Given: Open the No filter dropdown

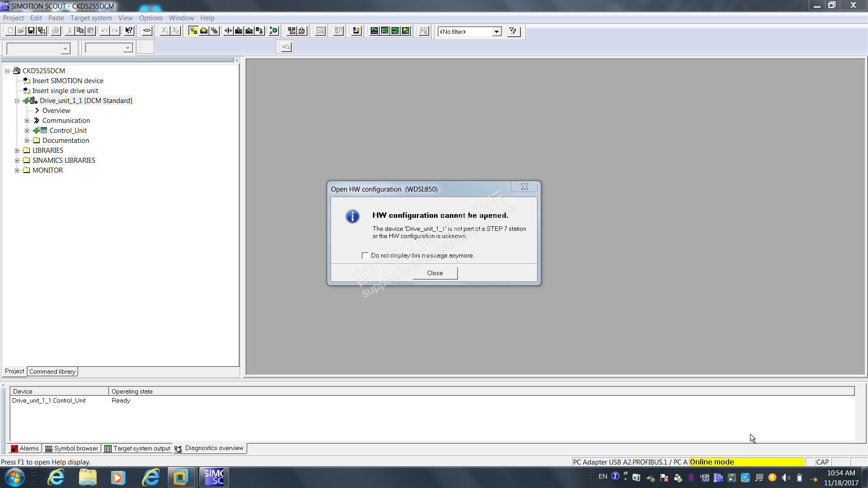Looking at the screenshot, I should pyautogui.click(x=496, y=32).
